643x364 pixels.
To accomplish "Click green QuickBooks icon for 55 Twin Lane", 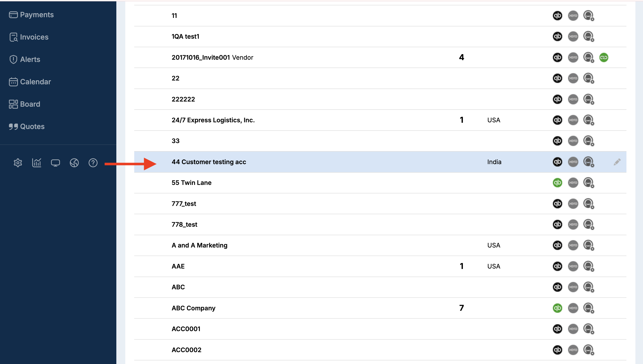I will [x=557, y=183].
